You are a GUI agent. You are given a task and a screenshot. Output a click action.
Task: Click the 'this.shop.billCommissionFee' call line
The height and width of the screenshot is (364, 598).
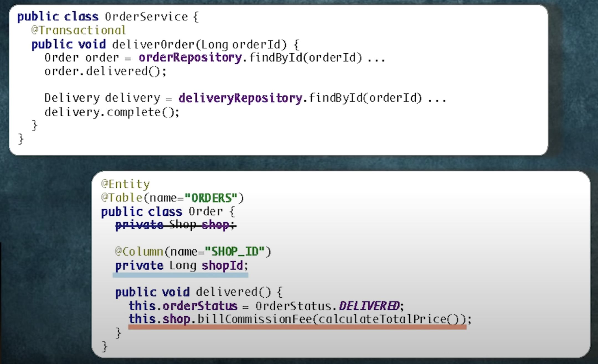pyautogui.click(x=300, y=319)
